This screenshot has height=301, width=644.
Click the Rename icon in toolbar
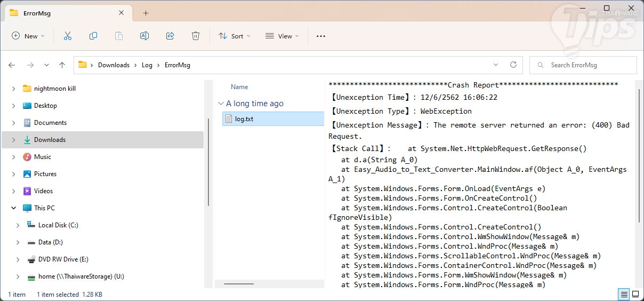[x=144, y=36]
